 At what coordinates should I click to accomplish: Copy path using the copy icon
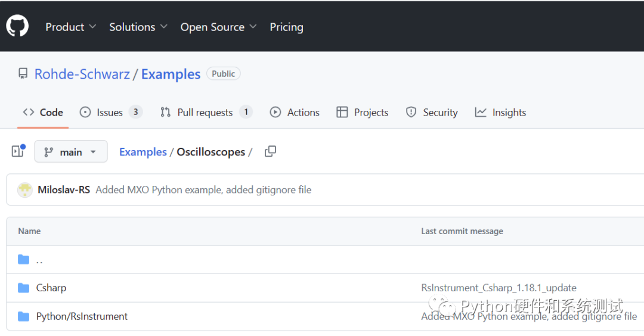pos(270,151)
